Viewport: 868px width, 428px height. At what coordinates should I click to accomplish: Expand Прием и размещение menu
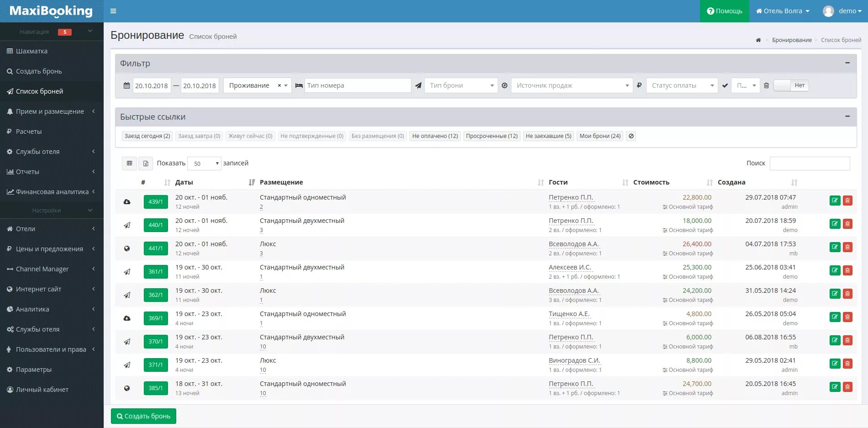52,111
